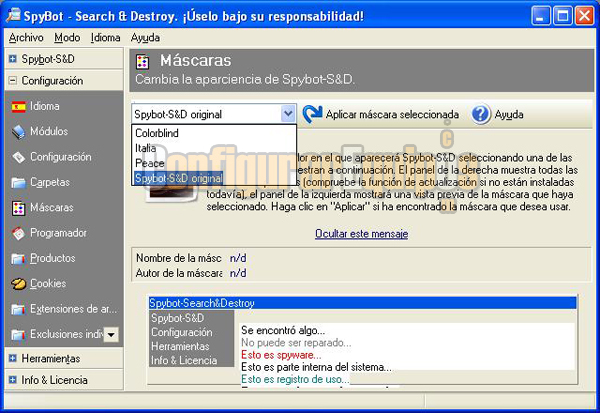
Task: Click preview title Spybot-Search&Destroy bar
Action: click(x=362, y=303)
